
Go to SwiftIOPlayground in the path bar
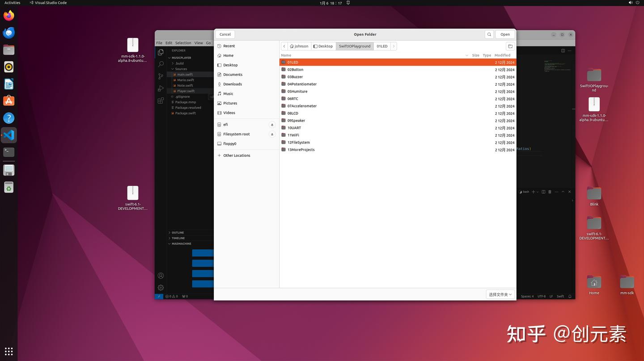click(355, 46)
